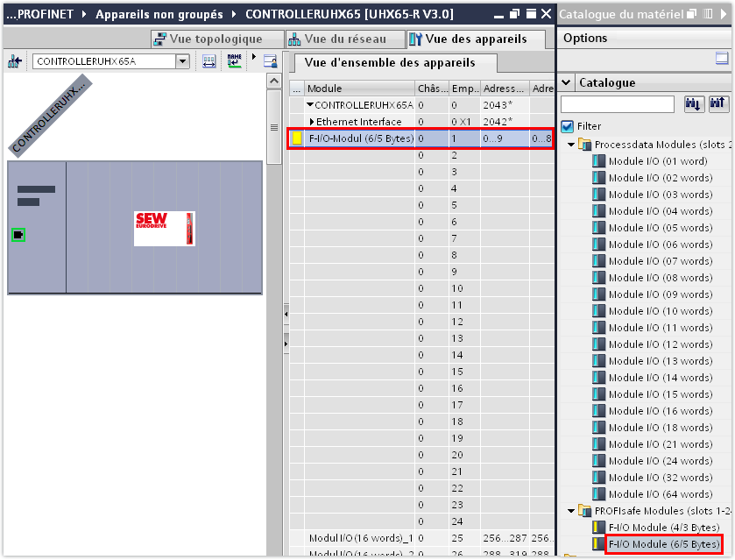The width and height of the screenshot is (735, 560).
Task: Click the Options section header
Action: tap(585, 38)
